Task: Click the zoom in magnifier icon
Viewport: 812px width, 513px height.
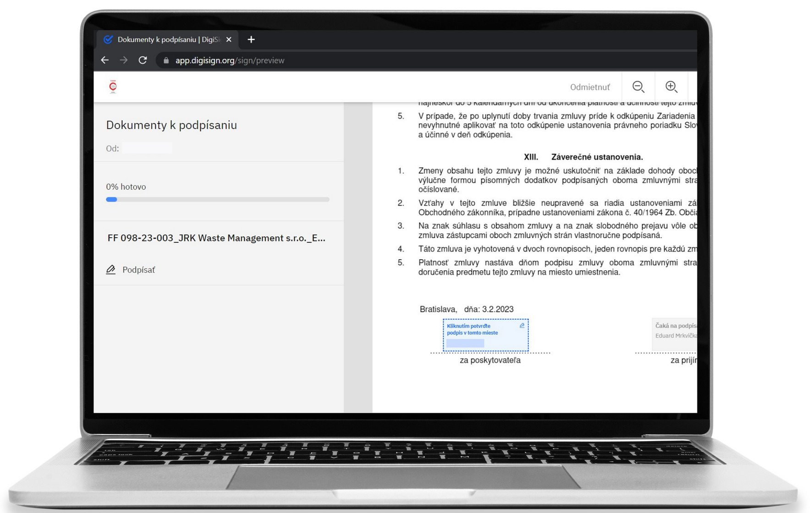Action: 671,87
